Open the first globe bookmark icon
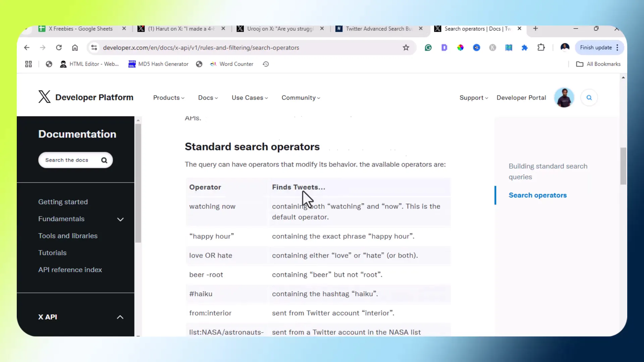The width and height of the screenshot is (644, 362). pos(49,64)
